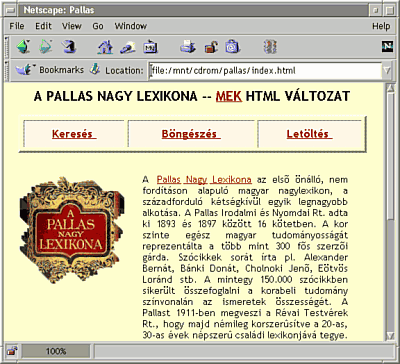Image resolution: width=400 pixels, height=364 pixels.
Task: Print the page with the printer icon
Action: click(x=188, y=47)
